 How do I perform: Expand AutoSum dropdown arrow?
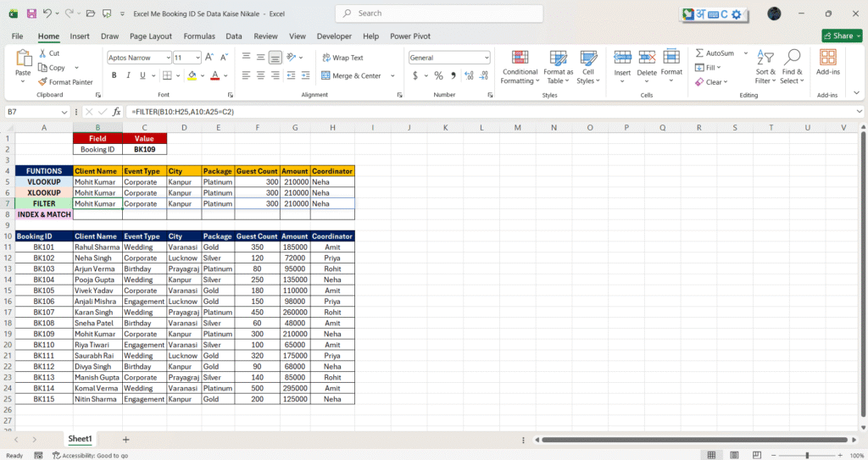(745, 53)
